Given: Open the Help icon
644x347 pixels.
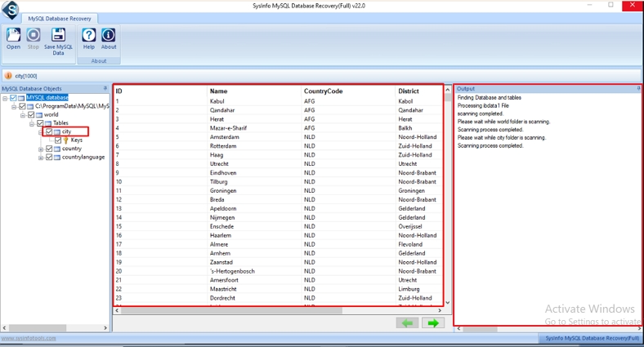Looking at the screenshot, I should [89, 38].
